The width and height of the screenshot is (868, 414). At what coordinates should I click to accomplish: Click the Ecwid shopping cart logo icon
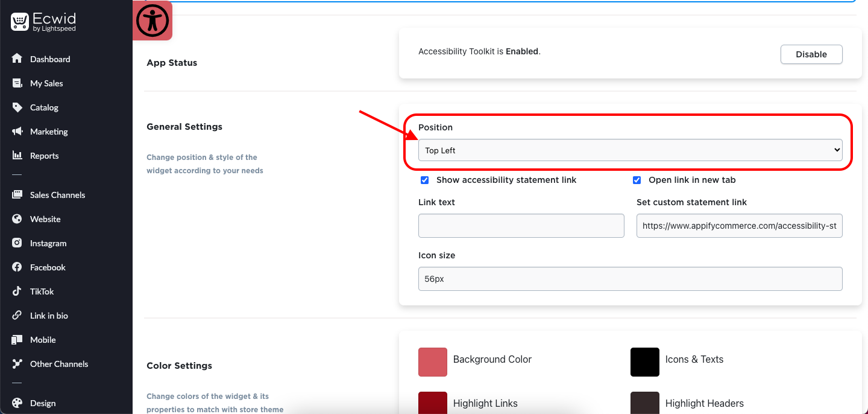tap(20, 22)
